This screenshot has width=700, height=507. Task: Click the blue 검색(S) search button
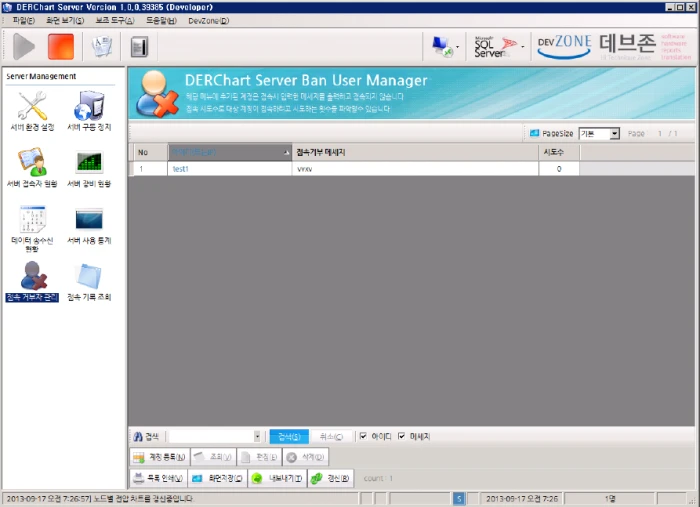(x=289, y=436)
